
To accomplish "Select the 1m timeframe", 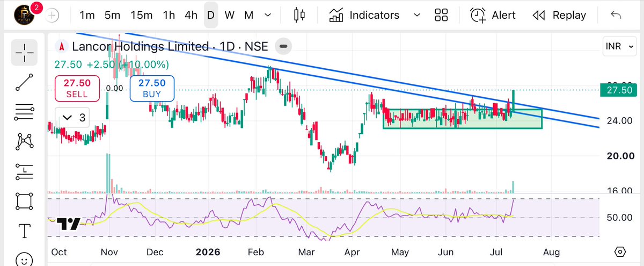I will [x=87, y=15].
